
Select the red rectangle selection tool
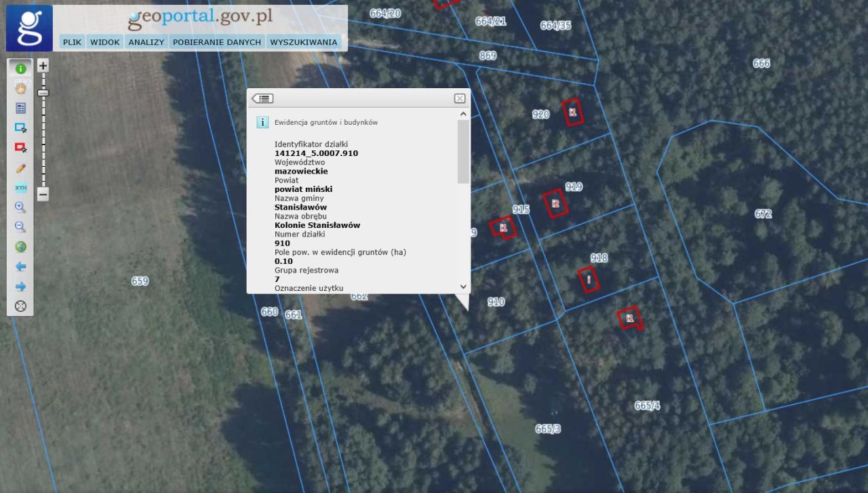coord(20,148)
